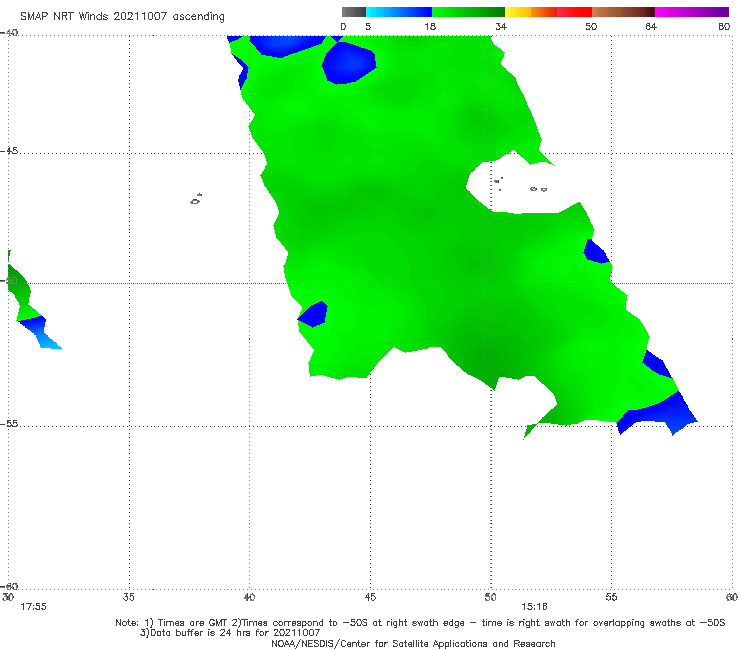Click the title "SMAP NRT Winds 20211007 ascending"
This screenshot has width=740, height=650.
(x=122, y=16)
